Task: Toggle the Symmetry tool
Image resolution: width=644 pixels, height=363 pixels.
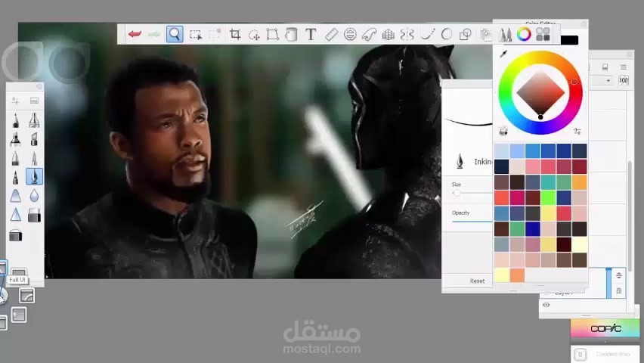Action: pyautogui.click(x=407, y=35)
